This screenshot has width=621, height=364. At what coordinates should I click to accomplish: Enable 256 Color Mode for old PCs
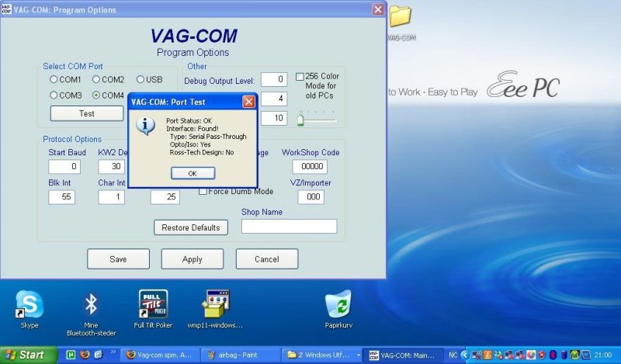coord(300,77)
